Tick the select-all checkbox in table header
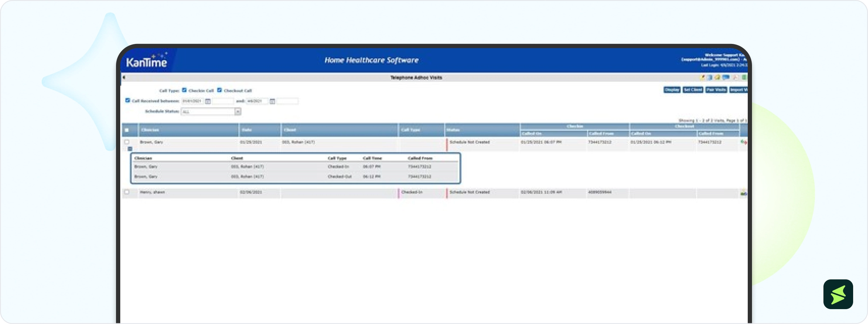The image size is (868, 324). [127, 130]
